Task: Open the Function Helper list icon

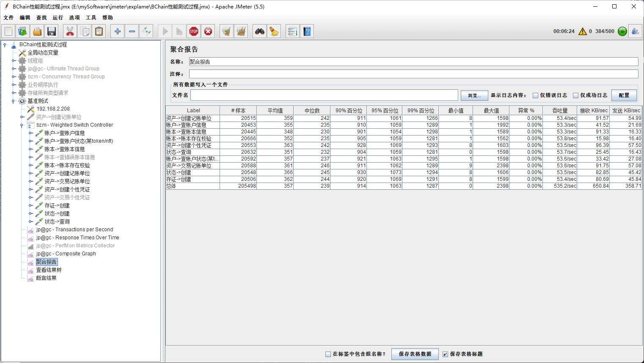Action: coord(292,31)
